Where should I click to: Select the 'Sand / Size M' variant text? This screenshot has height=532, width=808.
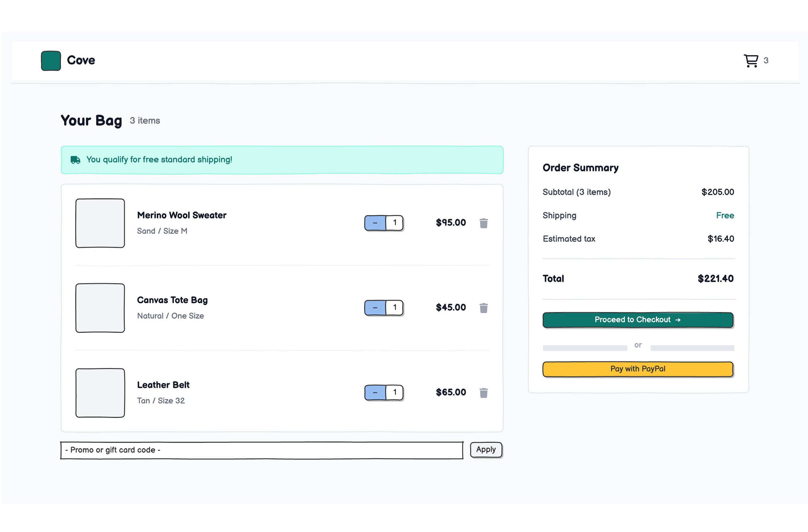click(162, 231)
